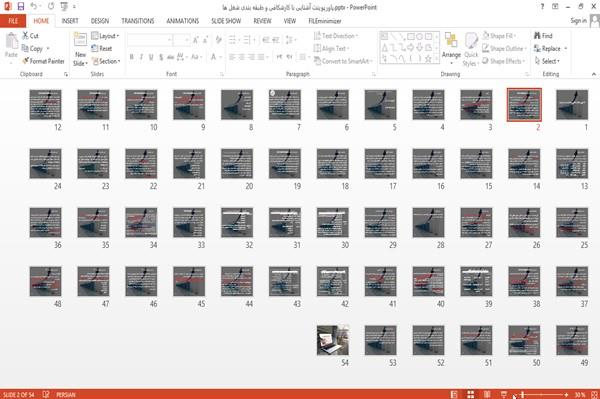
Task: Click the Redo icon in title bar
Action: pyautogui.click(x=51, y=7)
